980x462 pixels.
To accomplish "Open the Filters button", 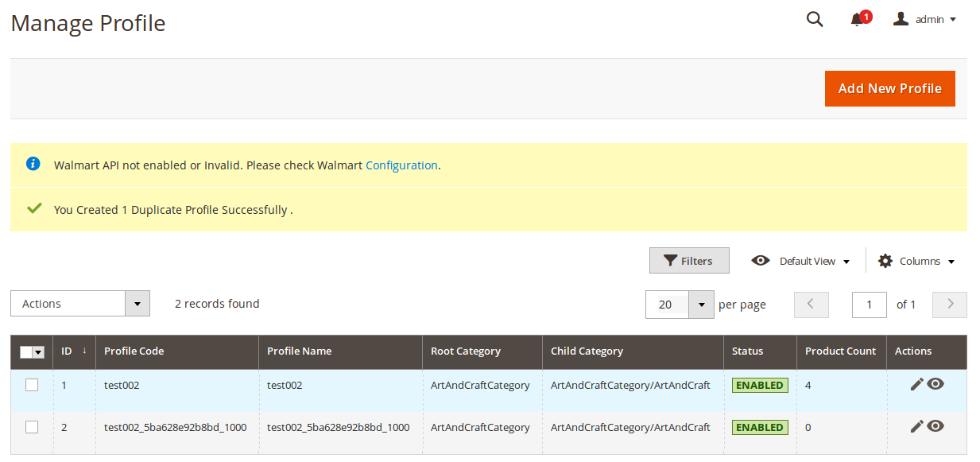I will click(x=689, y=261).
